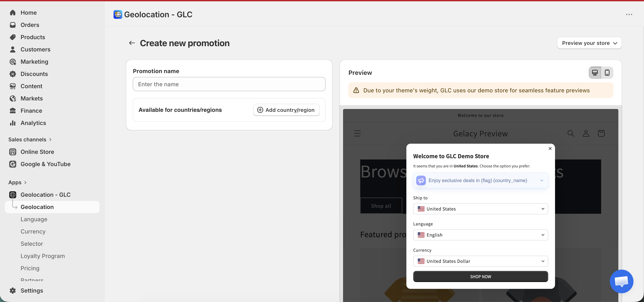
Task: Switch preview to mobile view
Action: (607, 73)
